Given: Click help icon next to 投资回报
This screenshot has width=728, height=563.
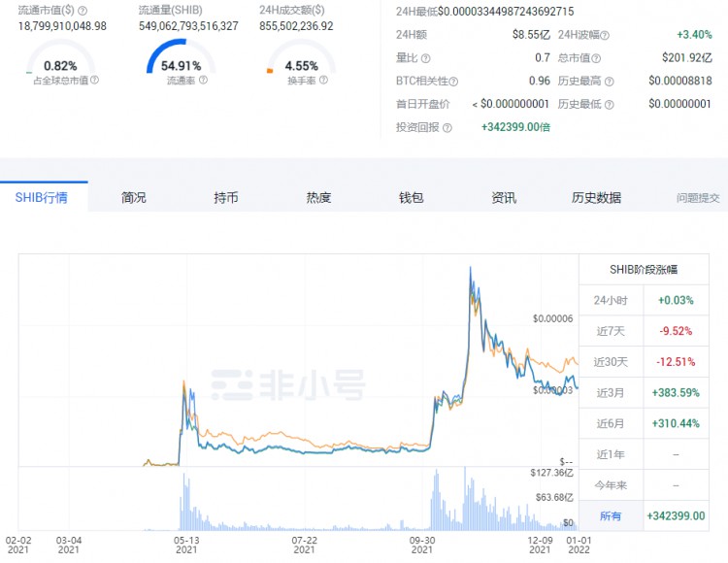Looking at the screenshot, I should click(447, 127).
